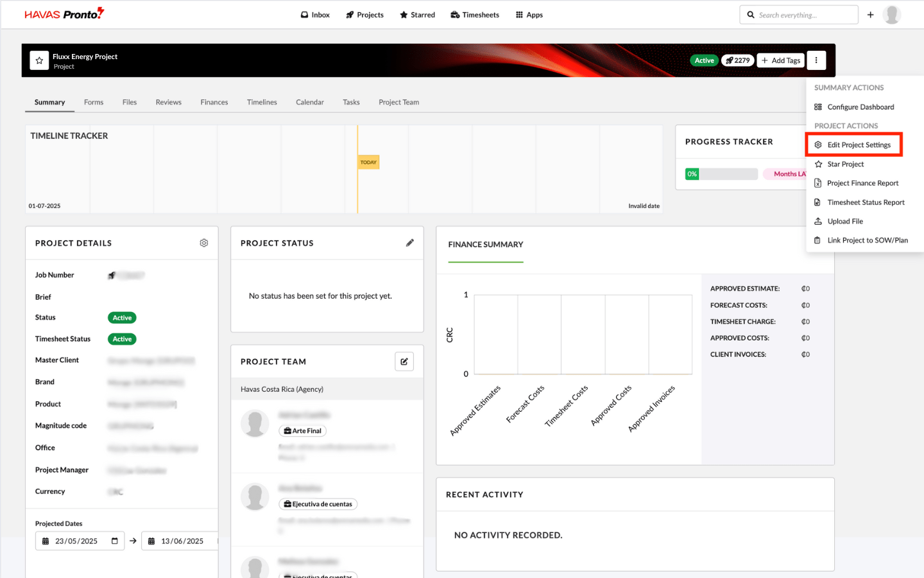The width and height of the screenshot is (924, 578).
Task: Select Link Project to SOW/Plan
Action: (x=861, y=240)
